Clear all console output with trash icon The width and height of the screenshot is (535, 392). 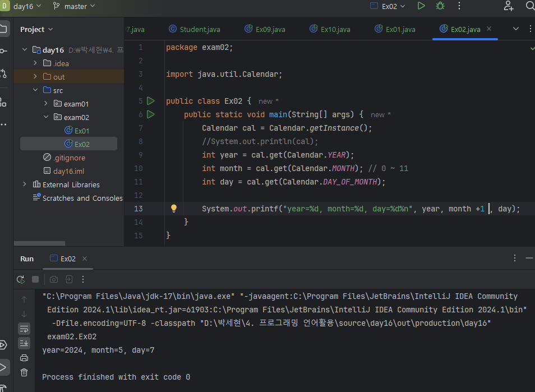pos(24,372)
